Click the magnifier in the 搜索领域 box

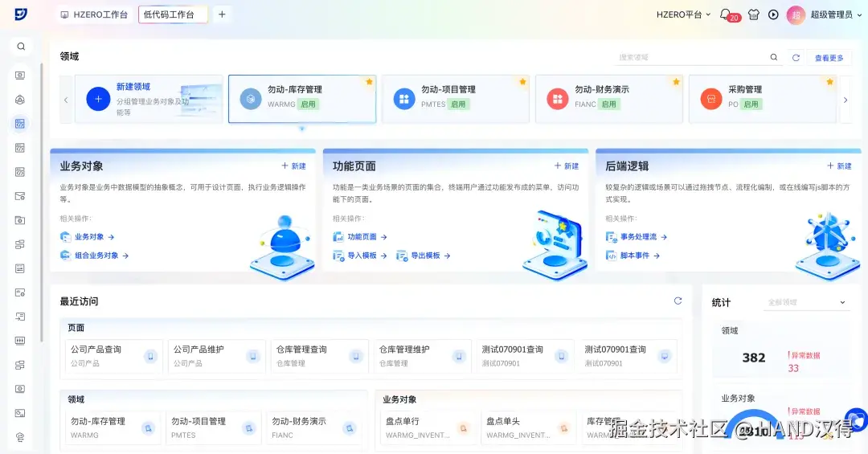[774, 57]
